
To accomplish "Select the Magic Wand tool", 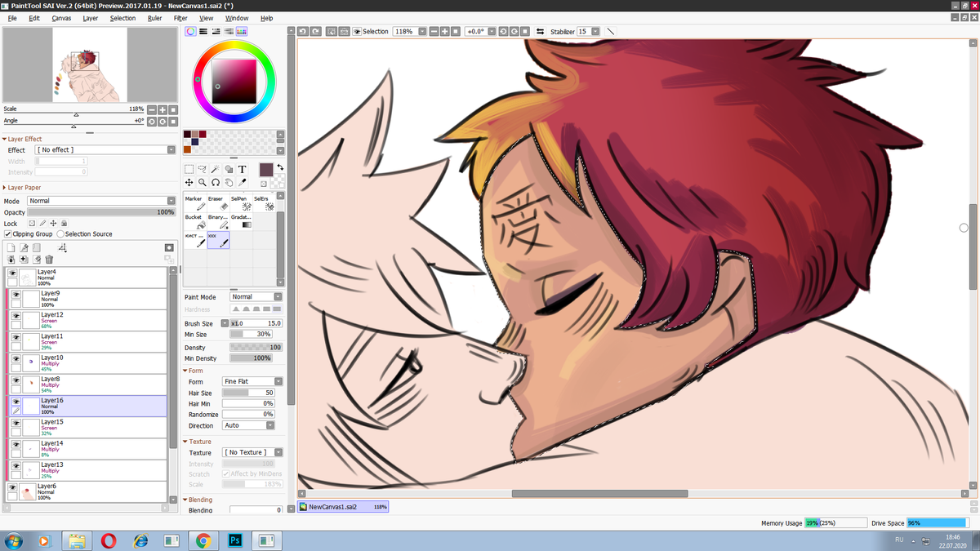I will 215,169.
